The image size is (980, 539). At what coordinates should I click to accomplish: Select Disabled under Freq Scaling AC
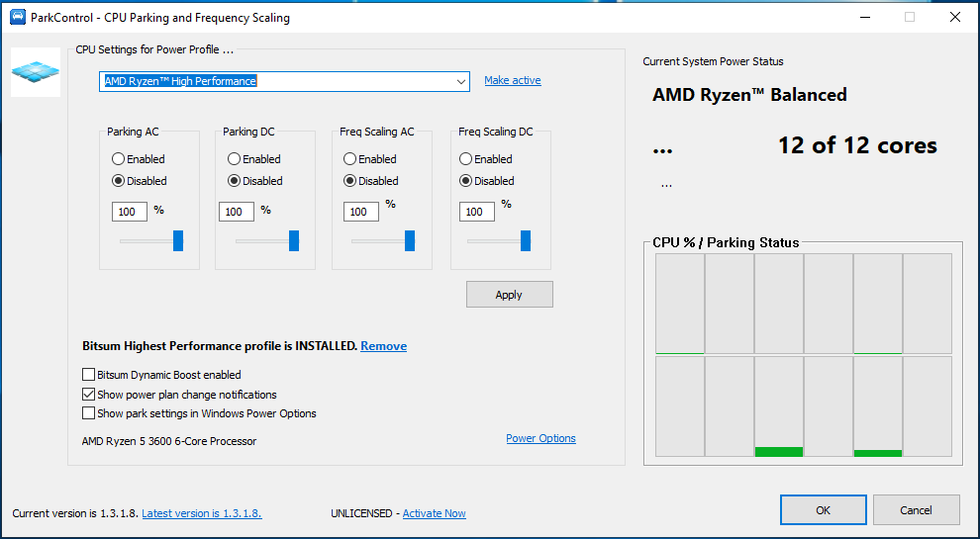point(350,182)
